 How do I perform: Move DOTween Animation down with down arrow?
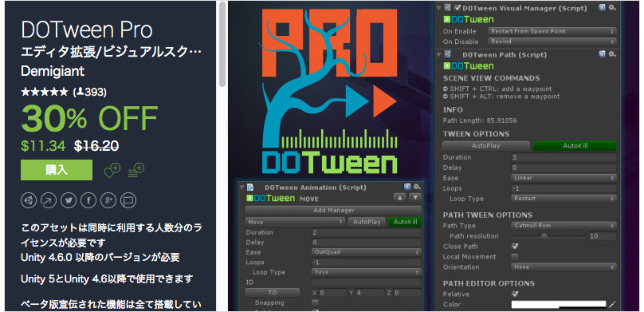point(415,198)
